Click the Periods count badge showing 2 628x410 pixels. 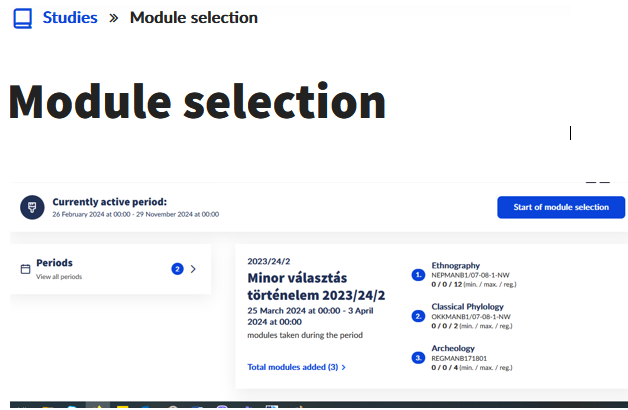177,269
